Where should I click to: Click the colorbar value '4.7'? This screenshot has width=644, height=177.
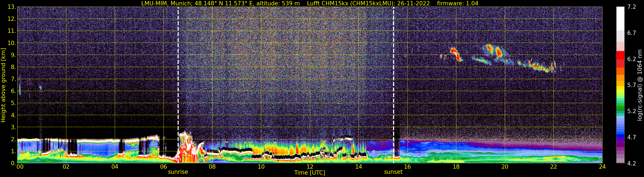[632, 137]
